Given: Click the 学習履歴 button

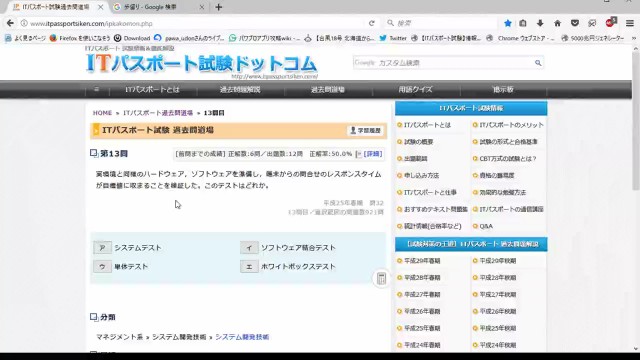Looking at the screenshot, I should point(365,131).
